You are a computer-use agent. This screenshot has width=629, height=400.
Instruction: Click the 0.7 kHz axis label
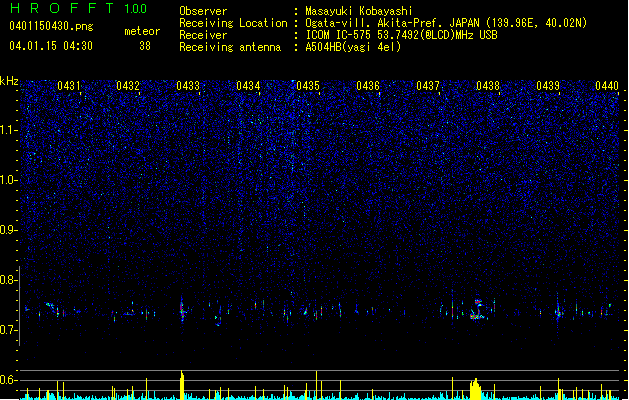point(8,330)
